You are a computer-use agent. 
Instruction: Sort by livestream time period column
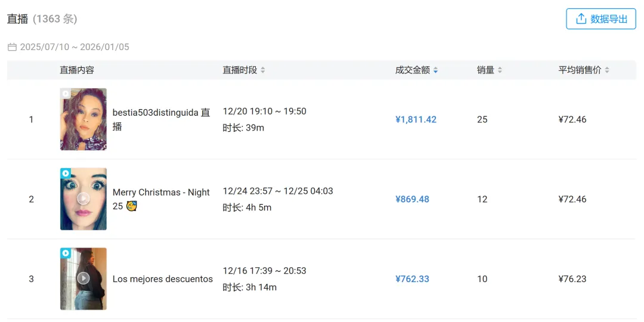pyautogui.click(x=262, y=70)
